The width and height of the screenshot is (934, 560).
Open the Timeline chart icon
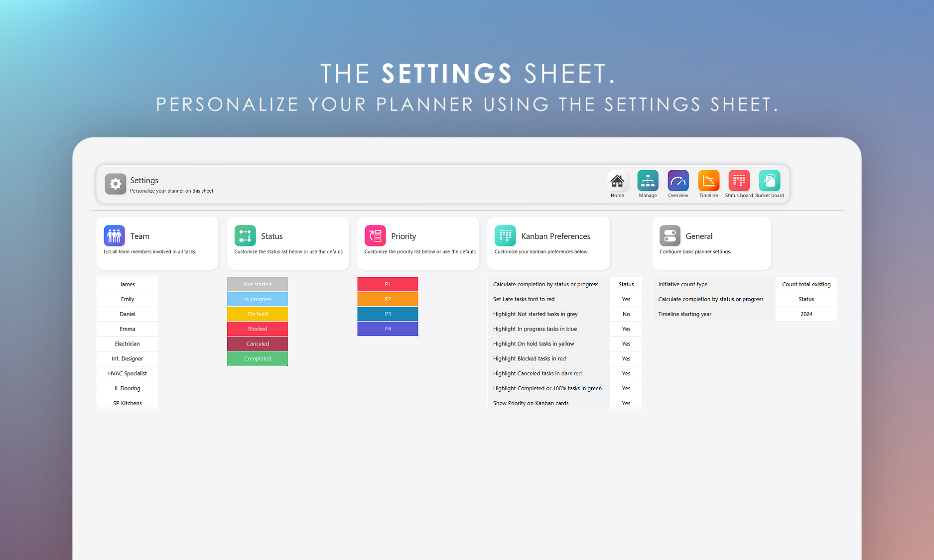click(708, 181)
